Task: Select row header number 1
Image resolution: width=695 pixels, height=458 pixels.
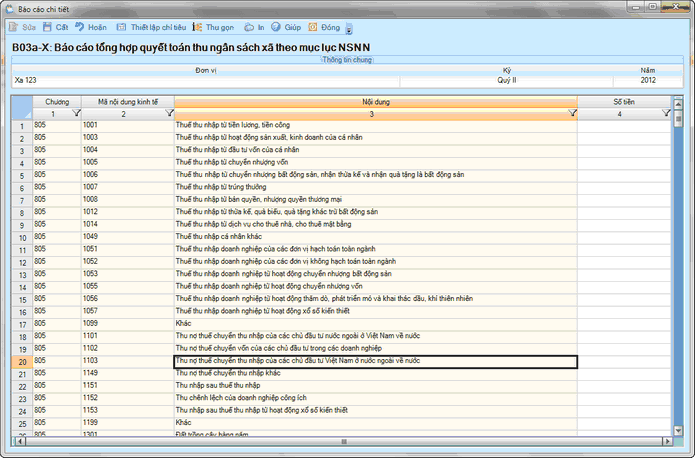Action: pos(22,126)
